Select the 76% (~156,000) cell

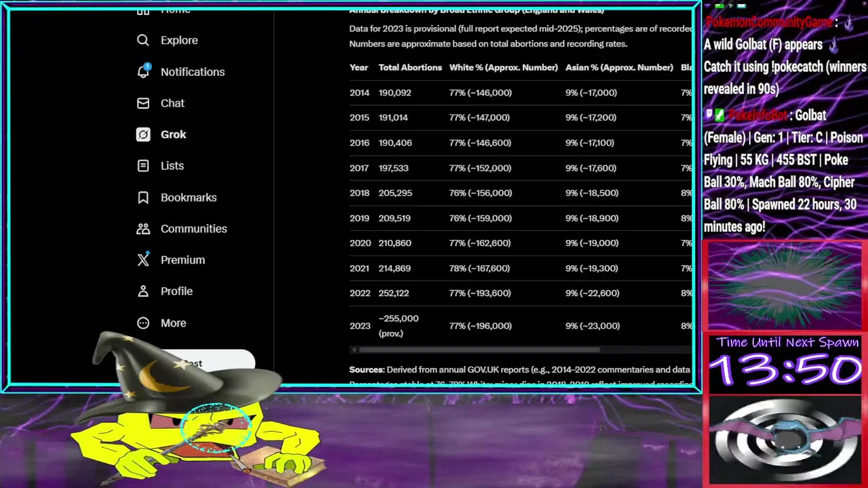pyautogui.click(x=480, y=193)
